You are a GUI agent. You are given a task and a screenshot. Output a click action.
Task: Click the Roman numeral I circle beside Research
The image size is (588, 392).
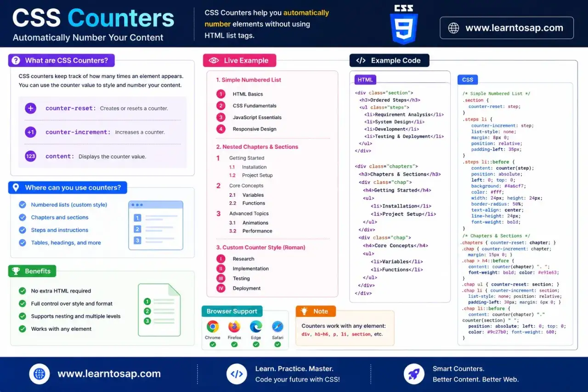click(x=221, y=259)
